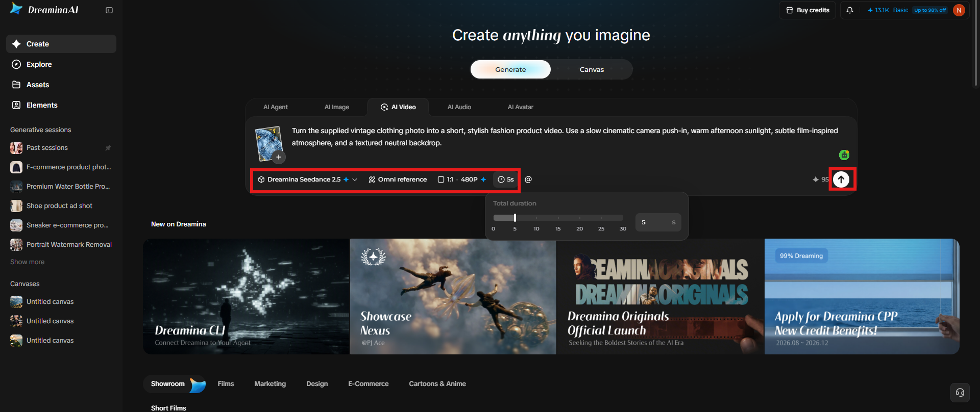Select Create in the sidebar
This screenshot has height=412, width=980.
[61, 44]
